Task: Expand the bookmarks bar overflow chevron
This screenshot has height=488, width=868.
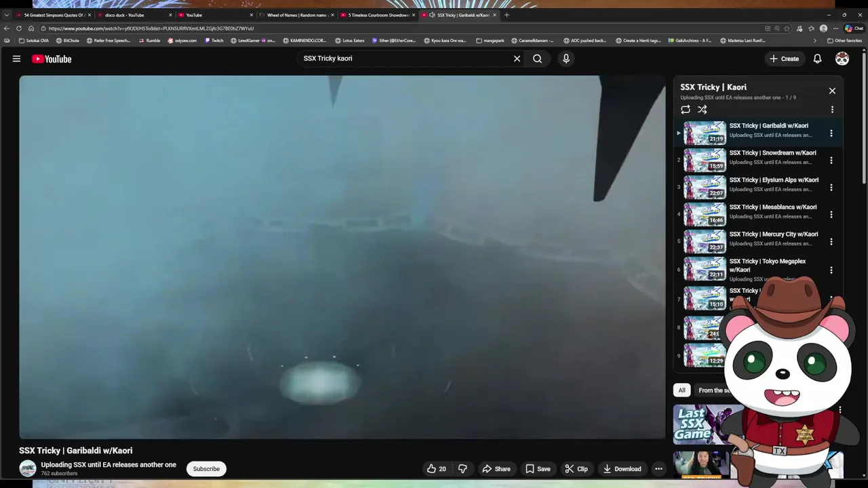Action: pyautogui.click(x=814, y=41)
